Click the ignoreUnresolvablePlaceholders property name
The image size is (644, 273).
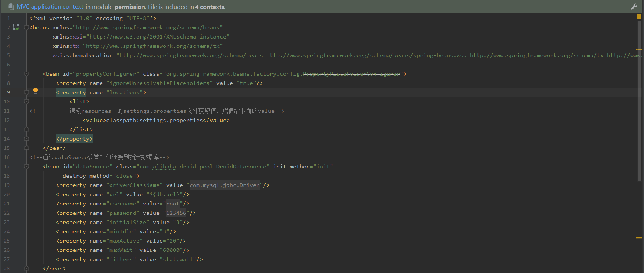point(160,83)
